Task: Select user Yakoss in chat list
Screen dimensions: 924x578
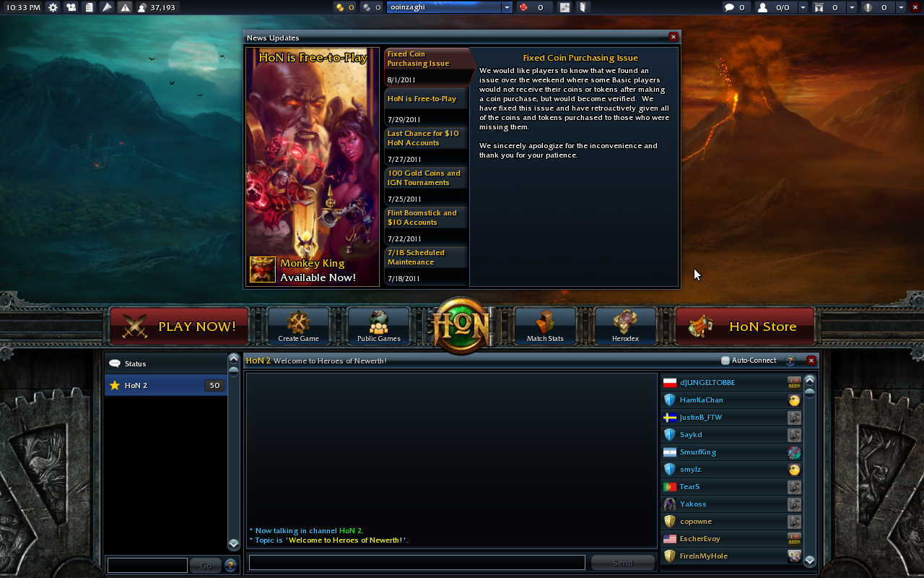Action: click(731, 504)
